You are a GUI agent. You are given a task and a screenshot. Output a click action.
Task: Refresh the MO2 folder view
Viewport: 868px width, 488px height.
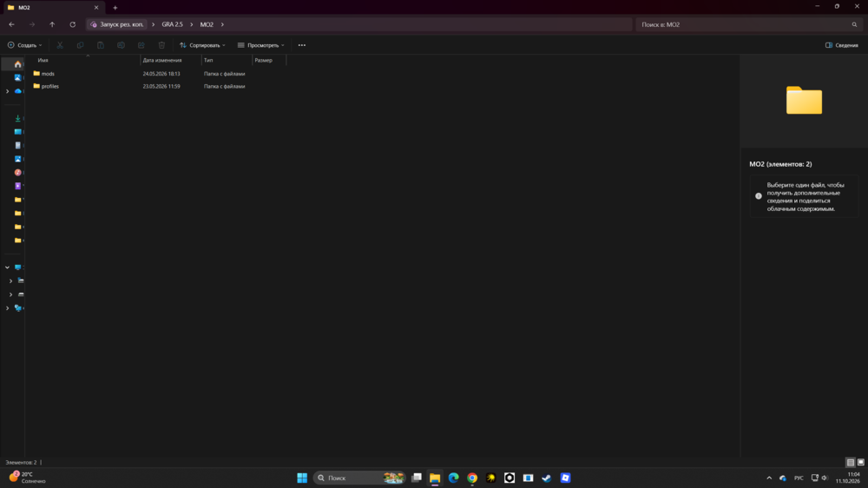[x=73, y=24]
